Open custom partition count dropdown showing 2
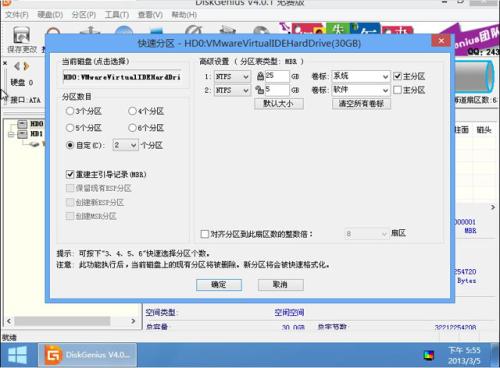 point(125,145)
